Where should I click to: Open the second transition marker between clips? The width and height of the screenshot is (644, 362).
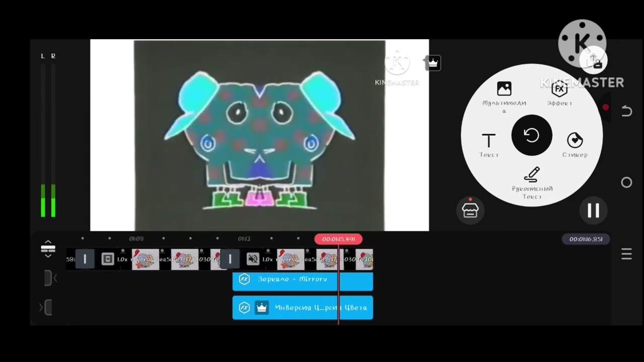coord(230,259)
